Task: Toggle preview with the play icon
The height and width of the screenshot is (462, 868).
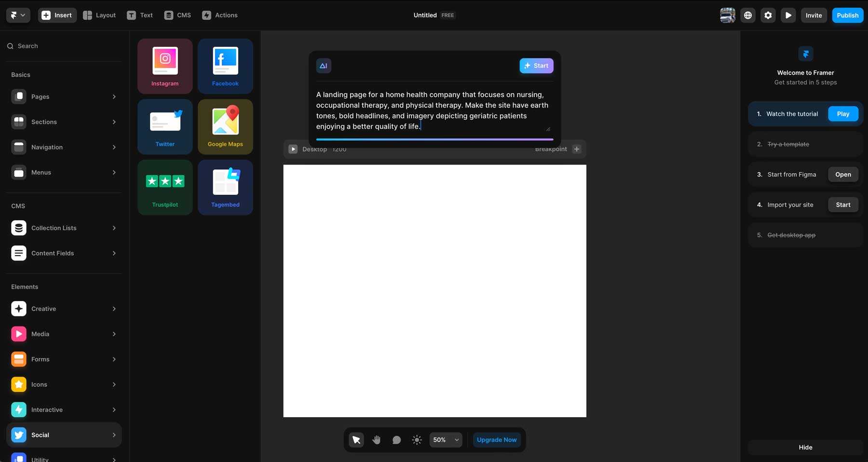Action: (x=788, y=15)
